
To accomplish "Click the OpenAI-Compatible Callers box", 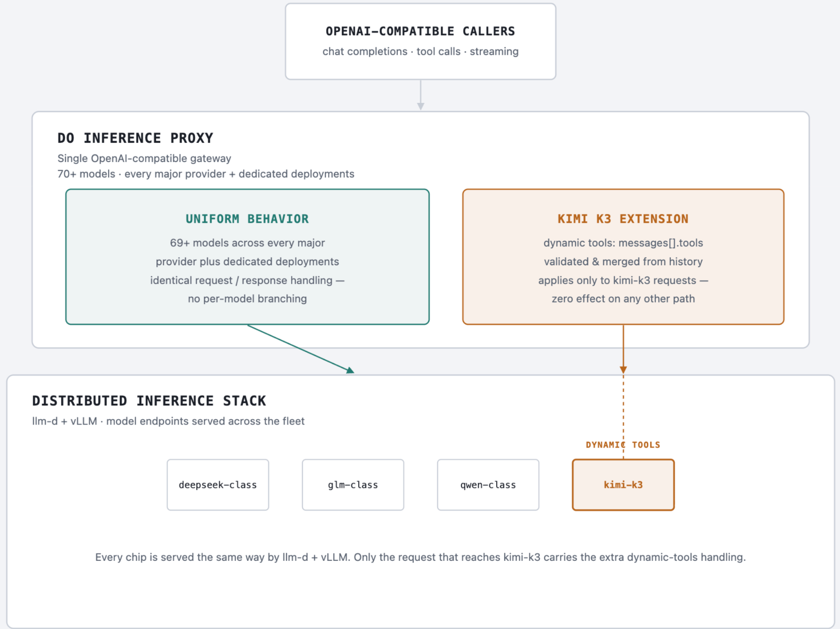I will 420,42.
